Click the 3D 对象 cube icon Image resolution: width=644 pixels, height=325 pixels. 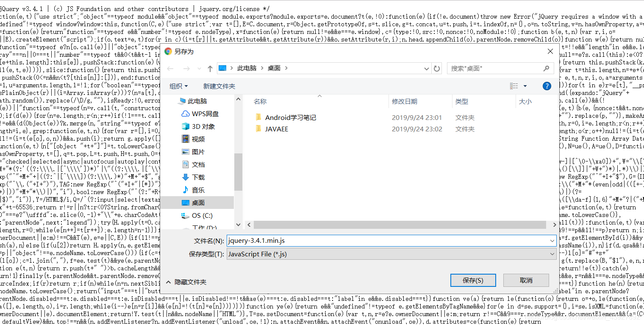click(x=185, y=126)
